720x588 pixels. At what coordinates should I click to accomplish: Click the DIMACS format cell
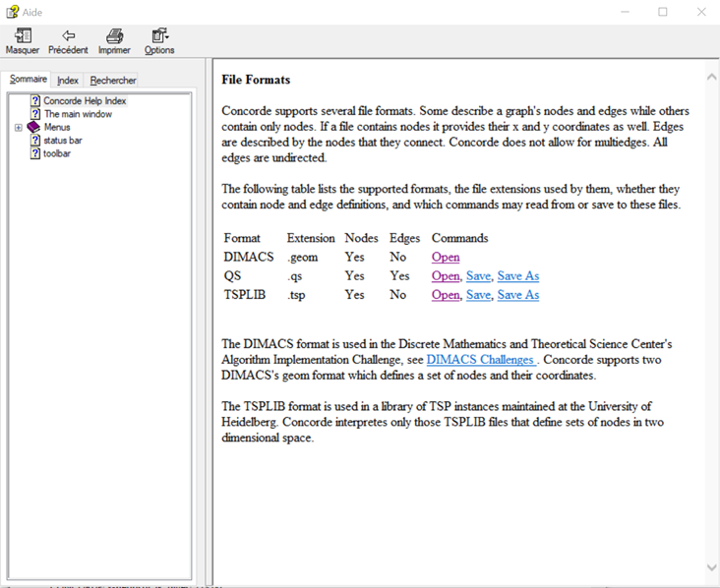click(249, 257)
